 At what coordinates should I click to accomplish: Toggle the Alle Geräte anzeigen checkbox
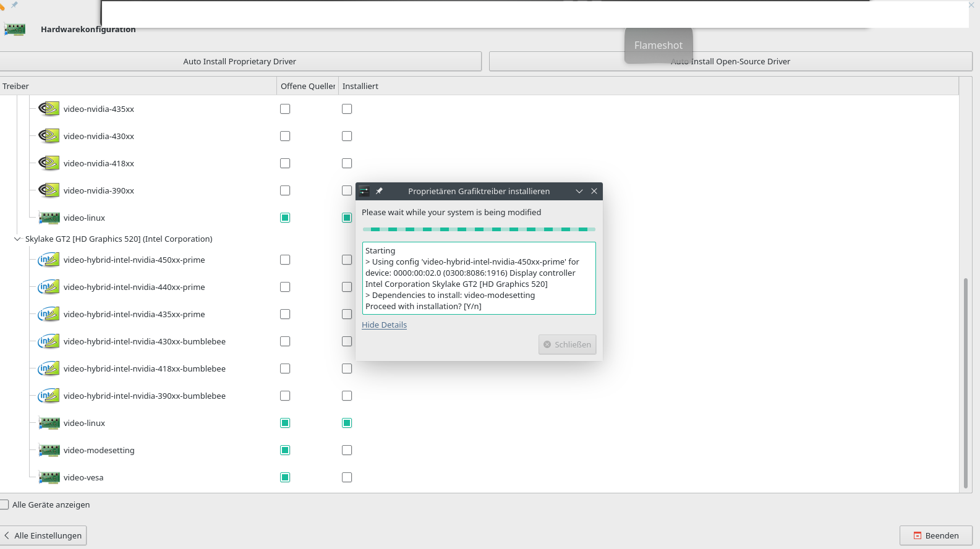[x=5, y=504]
